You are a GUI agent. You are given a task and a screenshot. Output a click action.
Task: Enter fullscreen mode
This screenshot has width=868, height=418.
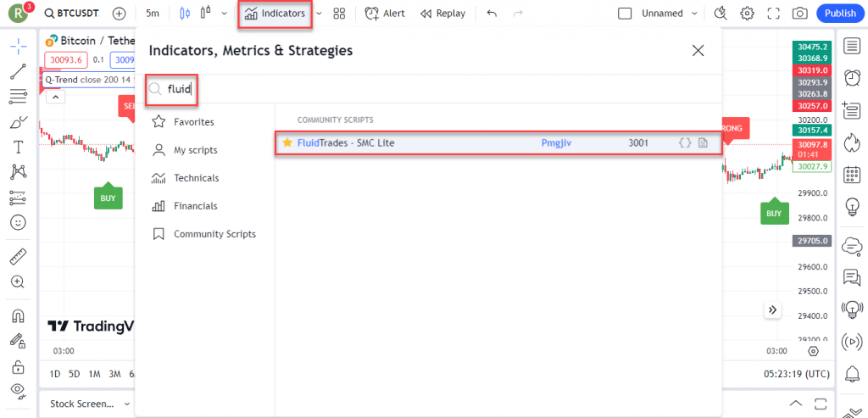[773, 14]
